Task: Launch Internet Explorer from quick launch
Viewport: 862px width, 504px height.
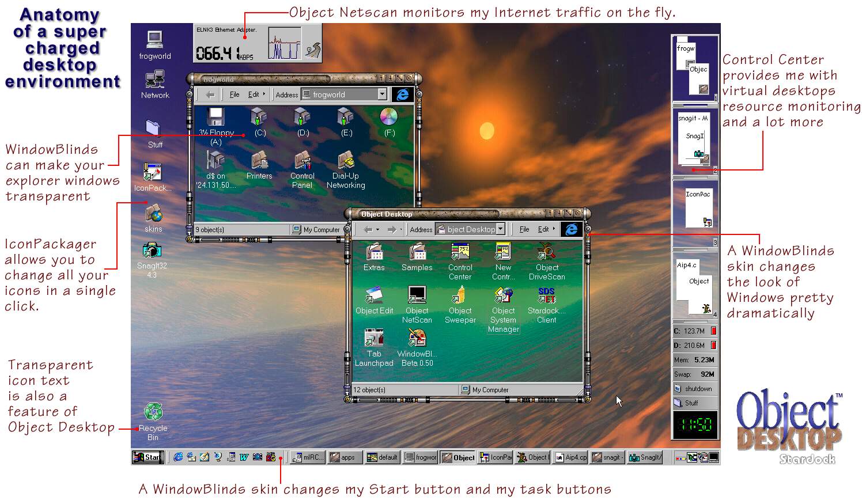Action: [x=178, y=457]
